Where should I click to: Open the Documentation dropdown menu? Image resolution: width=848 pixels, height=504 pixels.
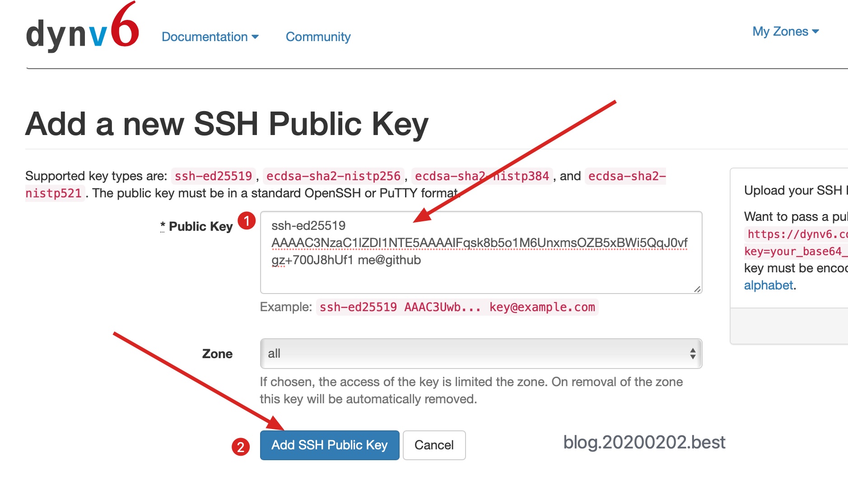coord(210,37)
